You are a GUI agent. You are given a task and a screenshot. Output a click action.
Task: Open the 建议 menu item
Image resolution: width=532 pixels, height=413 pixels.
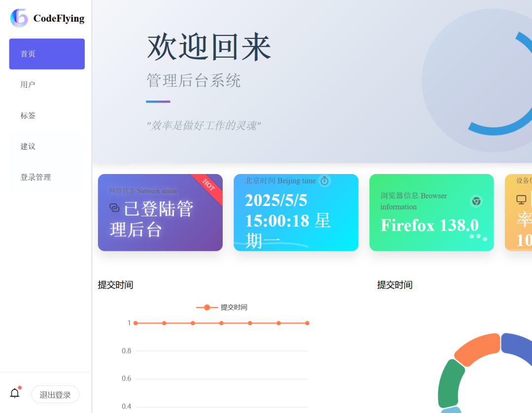tap(47, 146)
